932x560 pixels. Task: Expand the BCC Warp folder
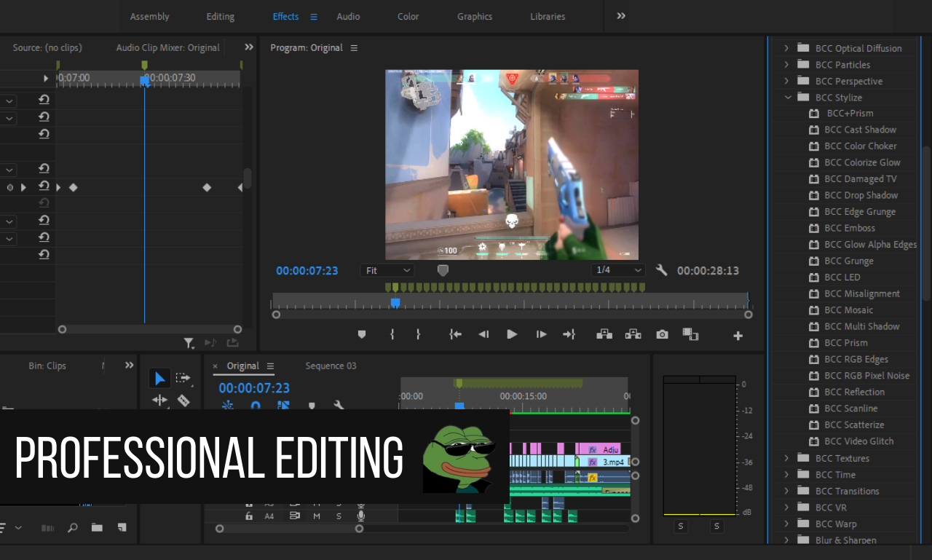click(786, 524)
